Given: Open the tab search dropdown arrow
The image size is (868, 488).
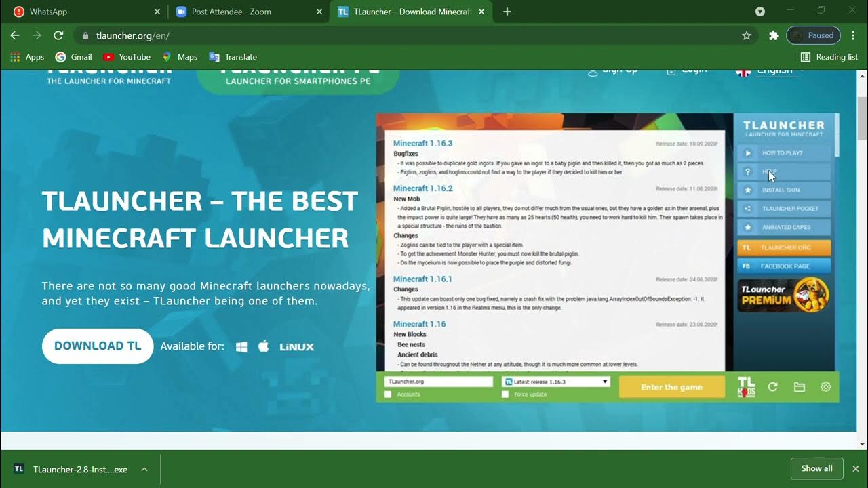Looking at the screenshot, I should (x=760, y=12).
